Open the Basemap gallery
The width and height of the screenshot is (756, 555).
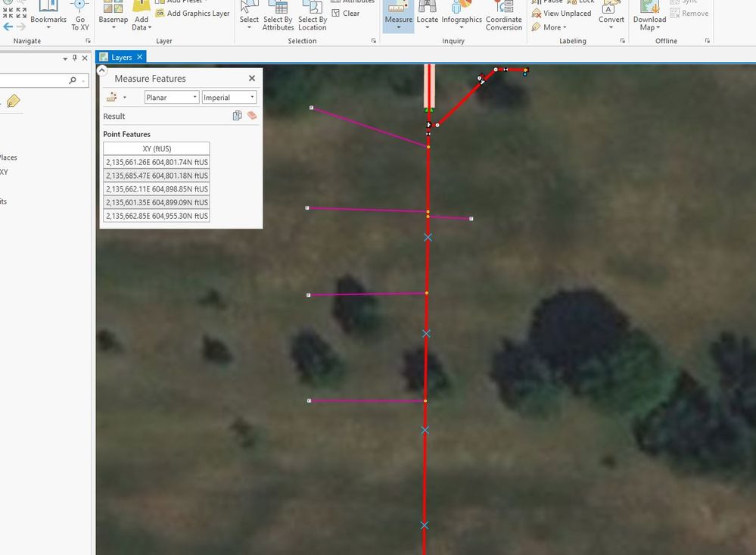click(113, 15)
